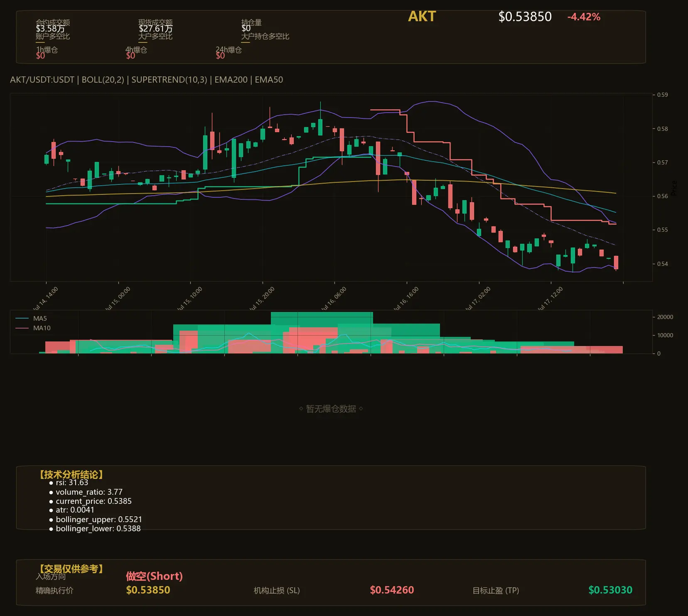Image resolution: width=688 pixels, height=616 pixels.
Task: Click the Jul 17, 02:00 time axis label
Action: point(479,299)
